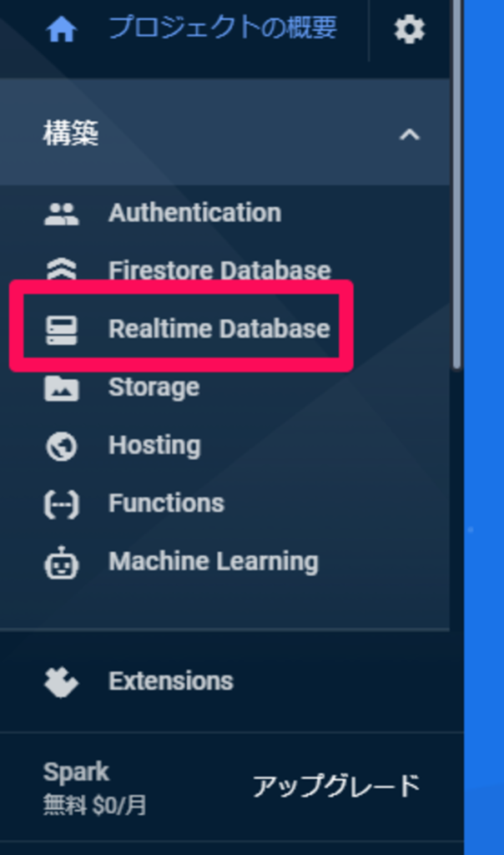
Task: Open the Extensions menu item
Action: tap(170, 681)
